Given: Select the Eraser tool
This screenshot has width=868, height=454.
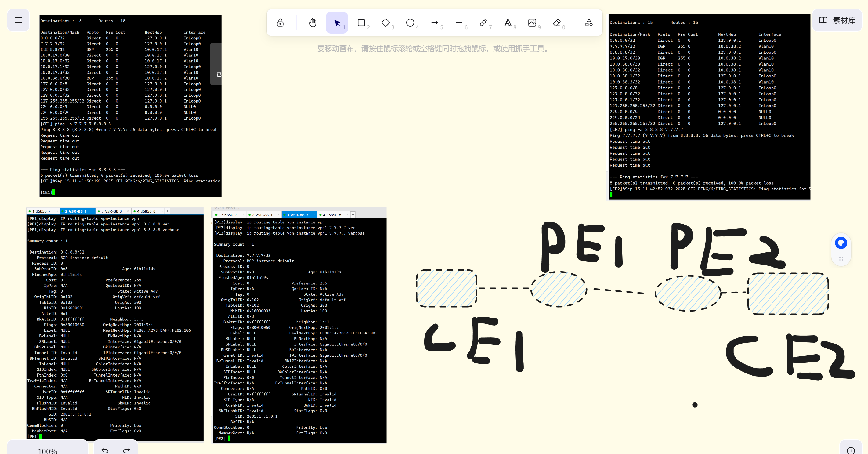Looking at the screenshot, I should click(x=557, y=23).
